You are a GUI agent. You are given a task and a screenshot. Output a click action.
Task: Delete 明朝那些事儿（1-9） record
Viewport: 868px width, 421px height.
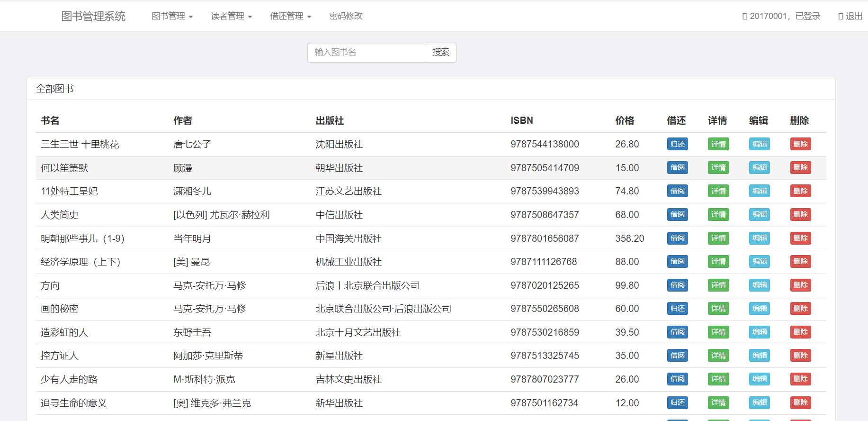pos(800,238)
